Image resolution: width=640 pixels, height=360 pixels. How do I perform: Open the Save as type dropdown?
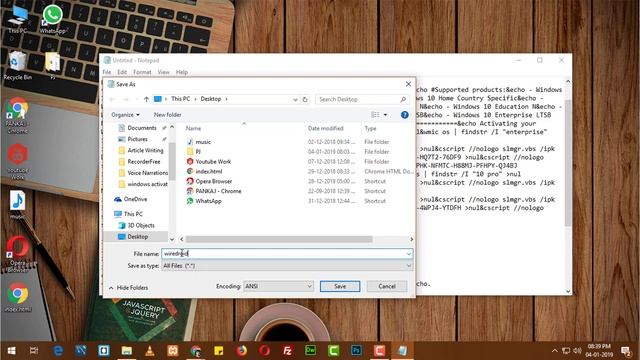[287, 266]
